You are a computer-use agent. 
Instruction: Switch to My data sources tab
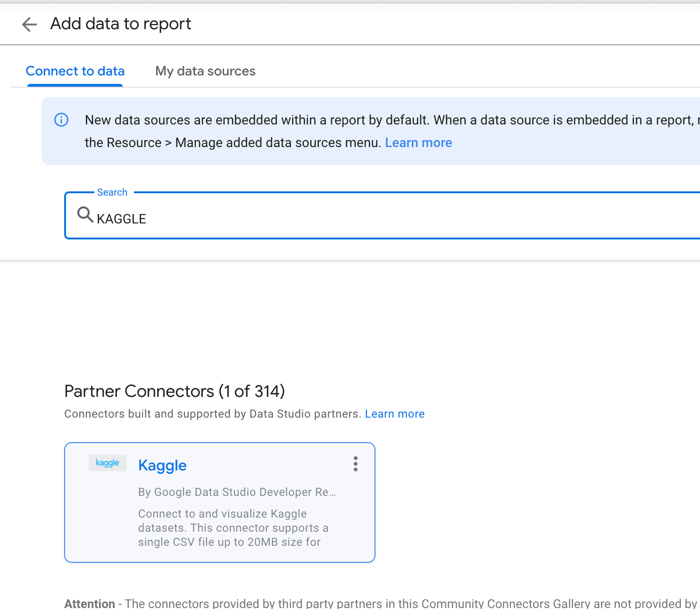(205, 71)
